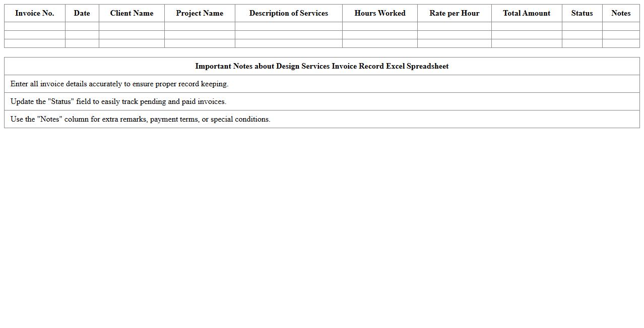Viewport: 644px width, 328px height.
Task: Select the "Hours Worked" column header
Action: [x=379, y=13]
